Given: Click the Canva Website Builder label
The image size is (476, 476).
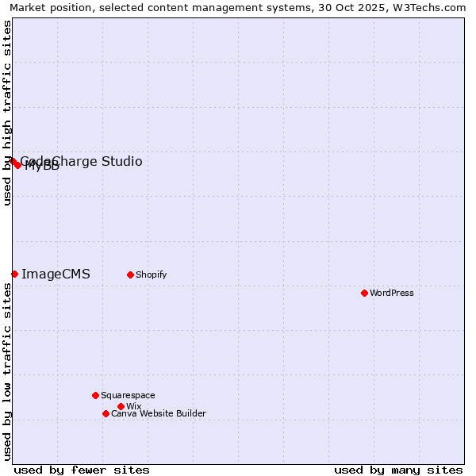Looking at the screenshot, I should 158,413.
